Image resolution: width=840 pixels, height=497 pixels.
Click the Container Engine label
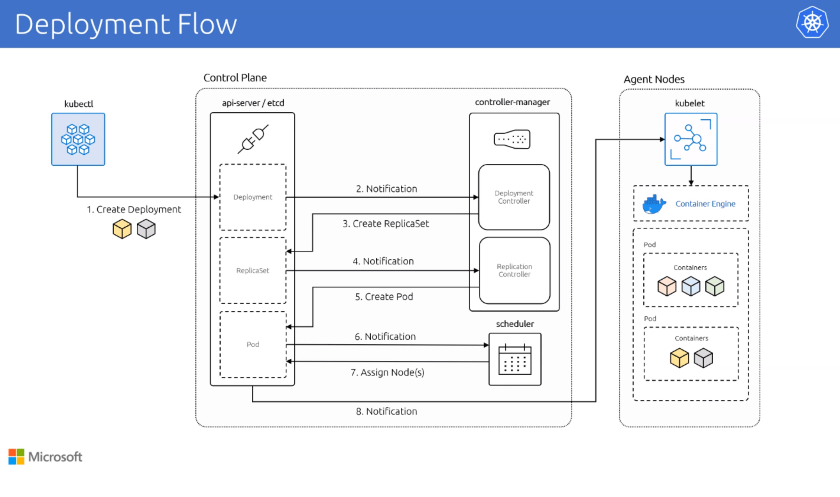pos(706,205)
